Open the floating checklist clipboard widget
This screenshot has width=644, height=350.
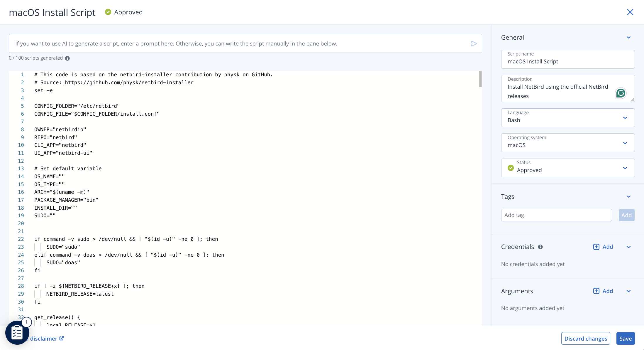coord(17,332)
